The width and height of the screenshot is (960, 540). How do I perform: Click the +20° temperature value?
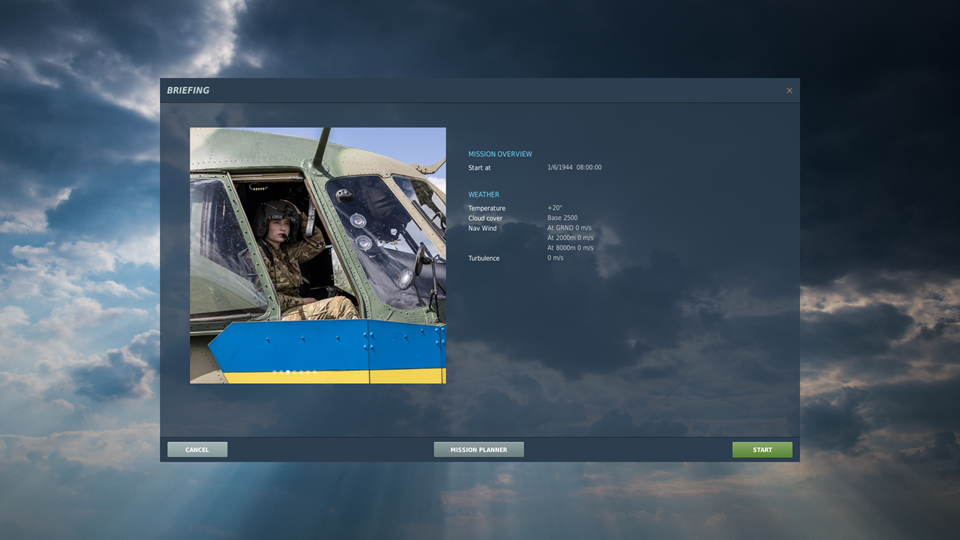click(x=555, y=208)
